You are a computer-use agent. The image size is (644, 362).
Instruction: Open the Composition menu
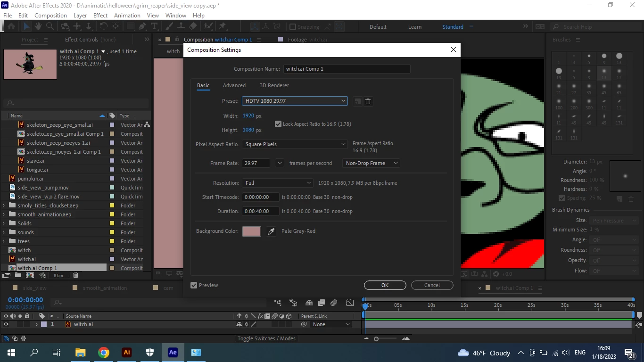(x=50, y=15)
